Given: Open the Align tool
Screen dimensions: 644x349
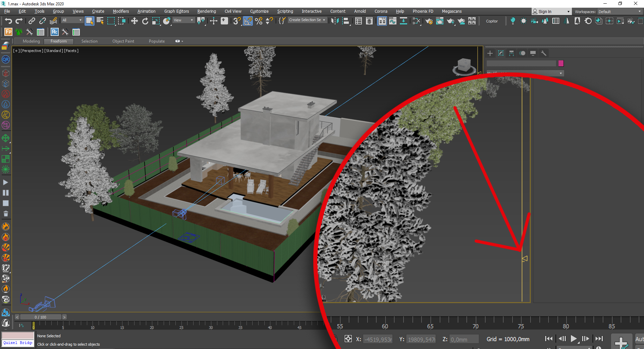Looking at the screenshot, I should [346, 21].
